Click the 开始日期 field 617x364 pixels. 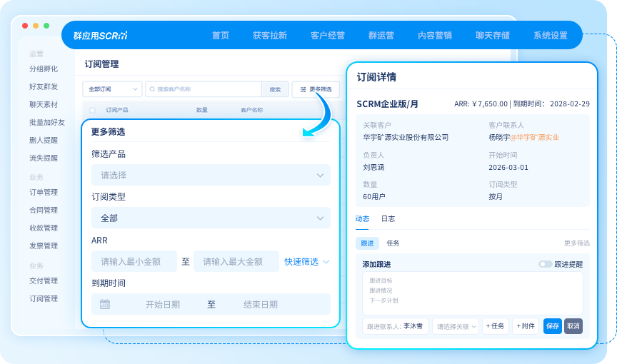point(163,304)
